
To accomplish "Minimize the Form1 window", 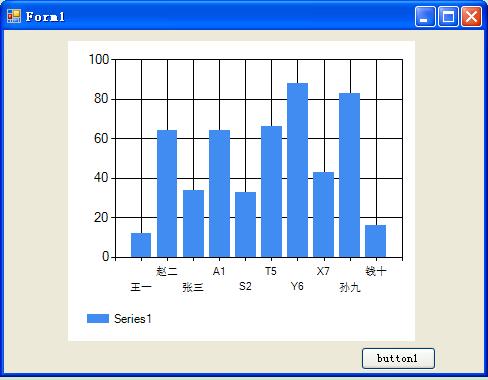I will (425, 16).
